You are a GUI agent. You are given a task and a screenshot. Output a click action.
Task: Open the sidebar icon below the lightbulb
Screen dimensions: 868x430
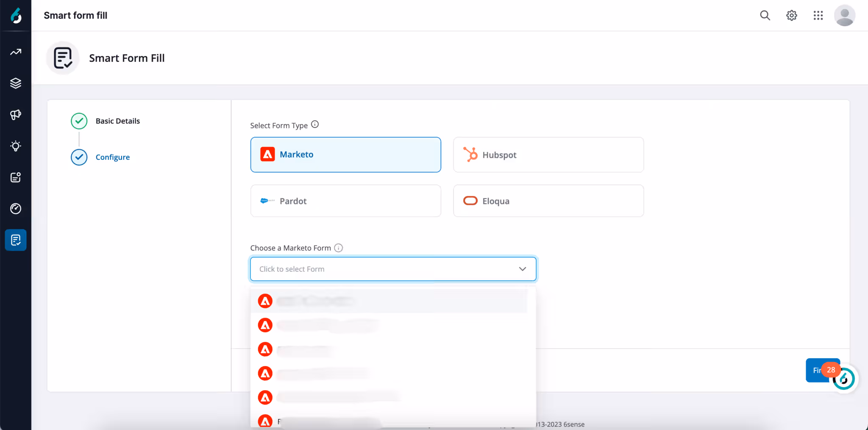coord(16,177)
